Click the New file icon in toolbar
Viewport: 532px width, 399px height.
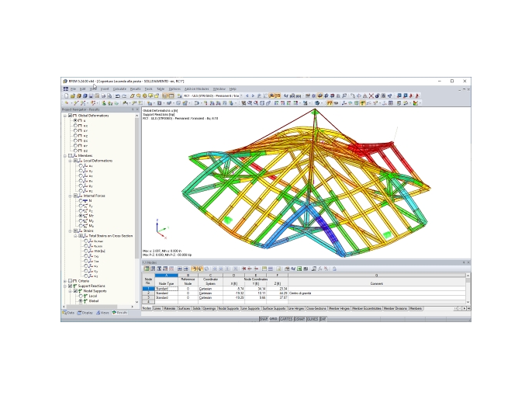[66, 96]
